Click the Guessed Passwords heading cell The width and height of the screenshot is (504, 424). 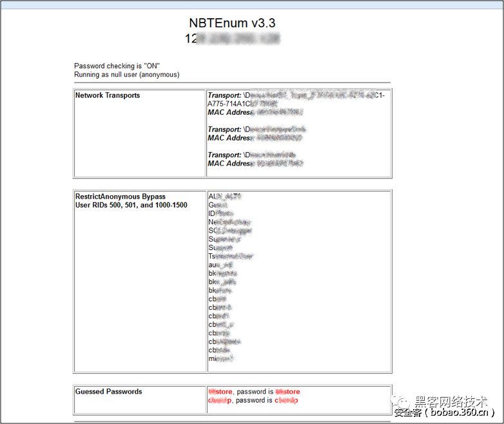point(139,400)
